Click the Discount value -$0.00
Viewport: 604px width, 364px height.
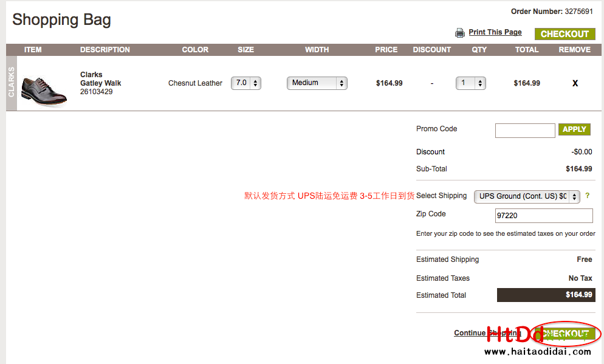pos(582,152)
